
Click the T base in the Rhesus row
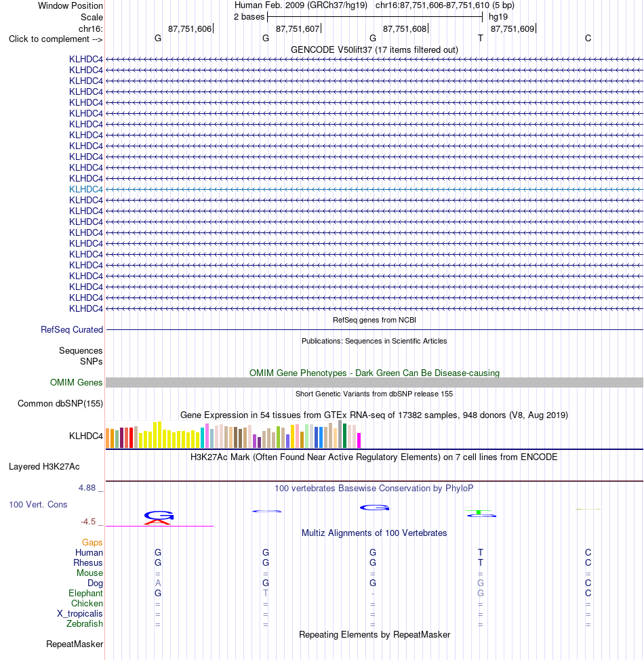click(480, 562)
